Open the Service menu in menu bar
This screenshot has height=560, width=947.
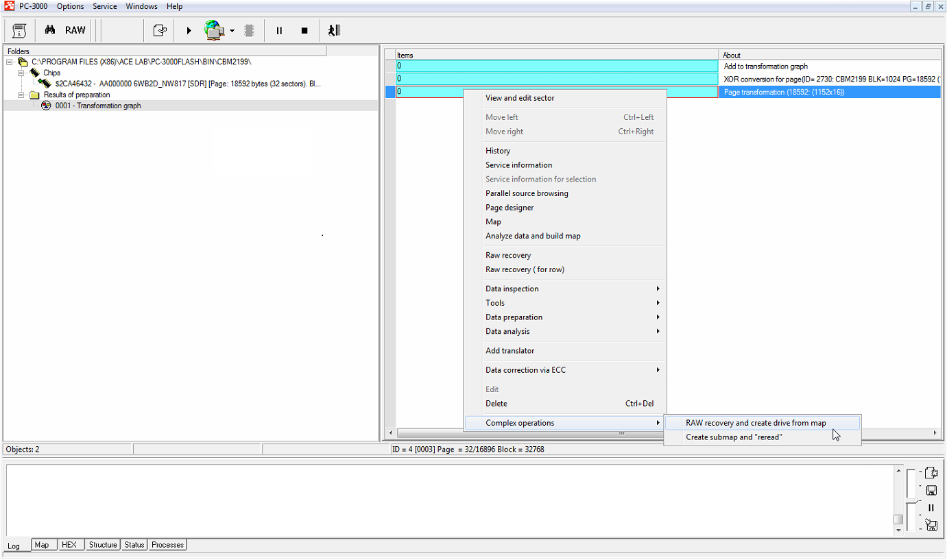(x=105, y=6)
